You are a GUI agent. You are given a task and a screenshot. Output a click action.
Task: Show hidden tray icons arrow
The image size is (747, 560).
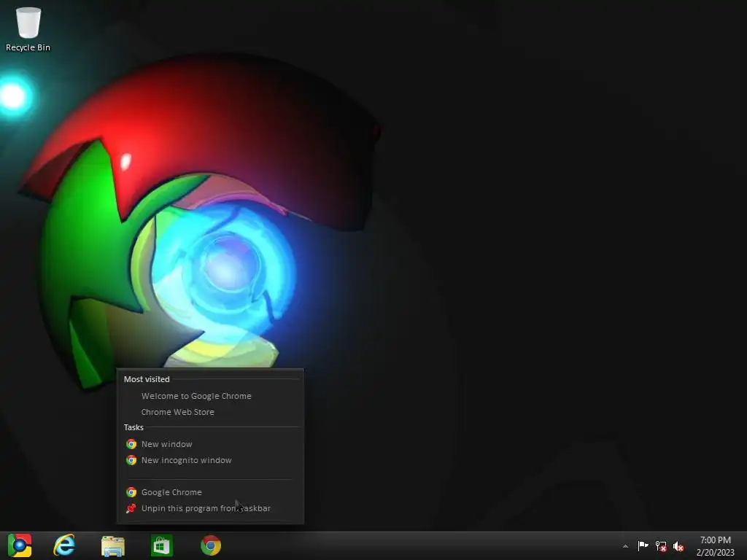625,546
